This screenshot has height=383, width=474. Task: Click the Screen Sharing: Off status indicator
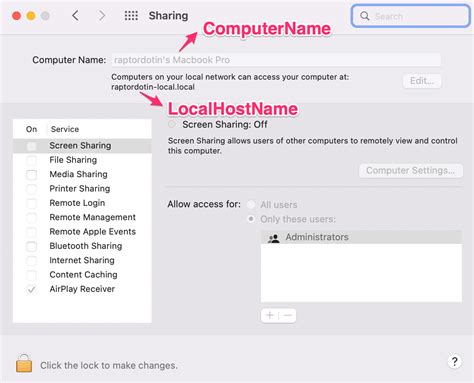(x=172, y=124)
